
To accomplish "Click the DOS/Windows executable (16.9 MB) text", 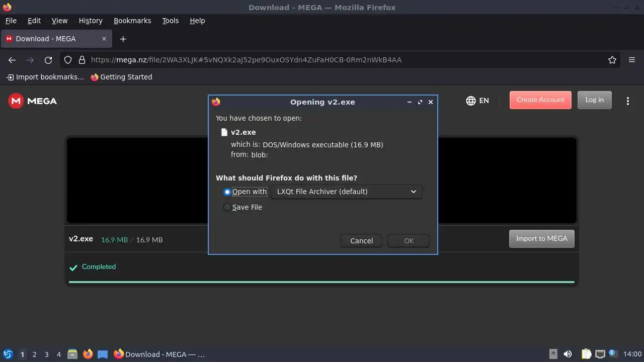I will [x=323, y=145].
